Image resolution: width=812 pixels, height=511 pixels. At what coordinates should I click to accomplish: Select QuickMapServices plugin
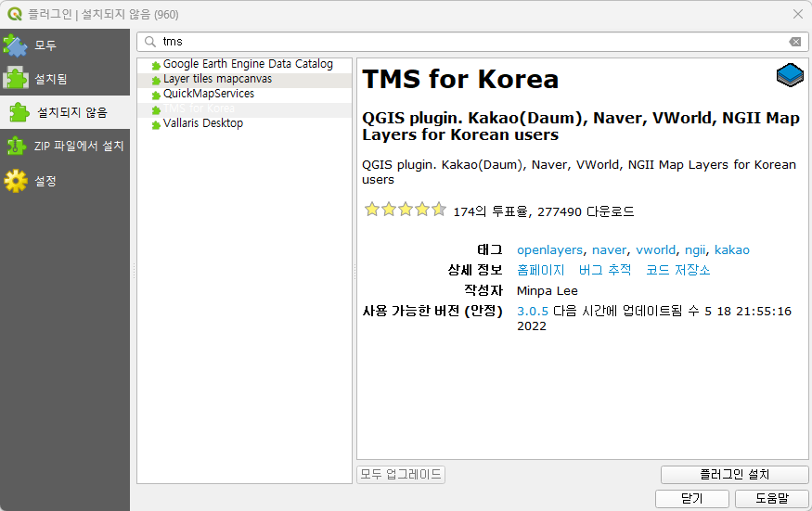[x=244, y=94]
